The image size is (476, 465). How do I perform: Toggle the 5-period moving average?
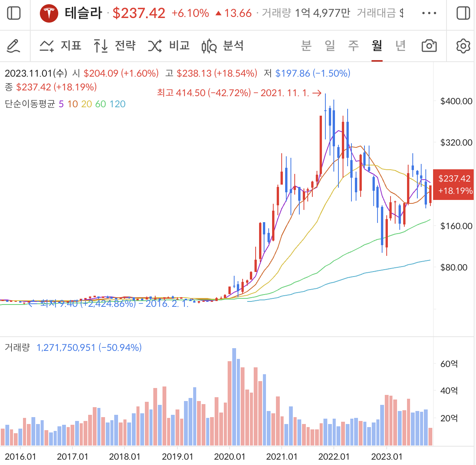point(61,104)
